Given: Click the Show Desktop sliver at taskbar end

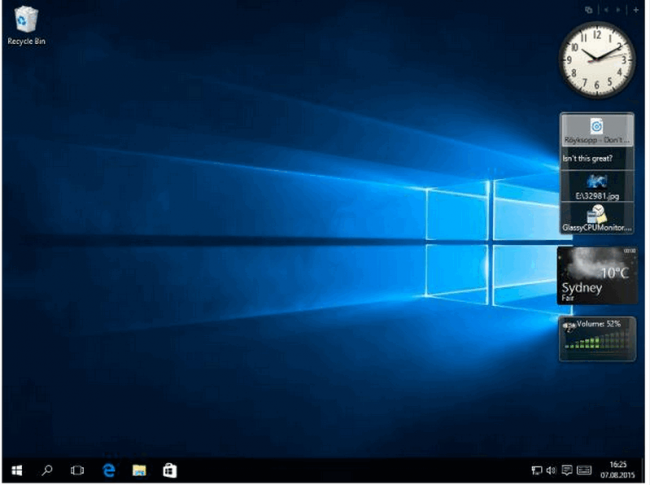Looking at the screenshot, I should click(643, 470).
